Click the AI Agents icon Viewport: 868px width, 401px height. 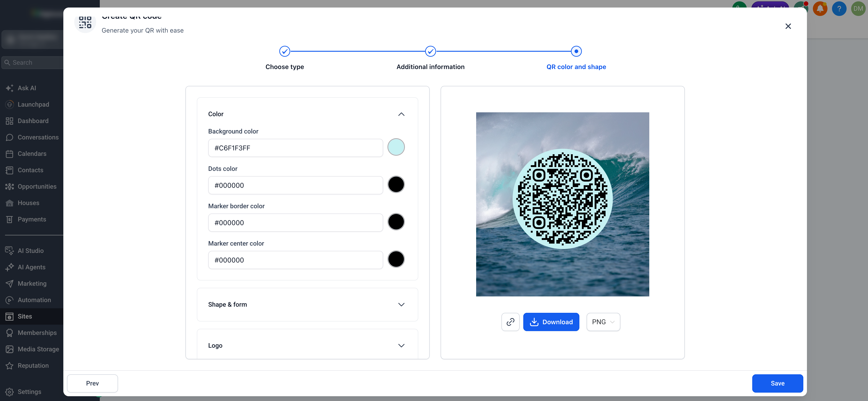pos(9,267)
